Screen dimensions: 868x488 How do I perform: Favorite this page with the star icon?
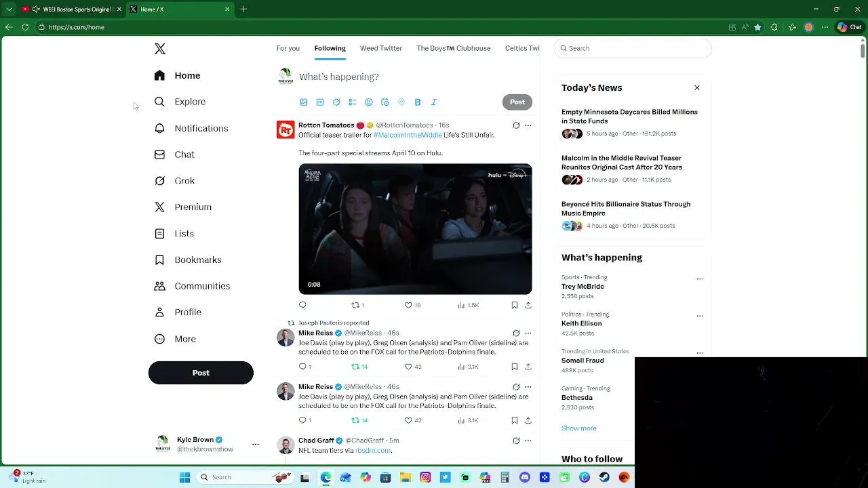pos(757,27)
